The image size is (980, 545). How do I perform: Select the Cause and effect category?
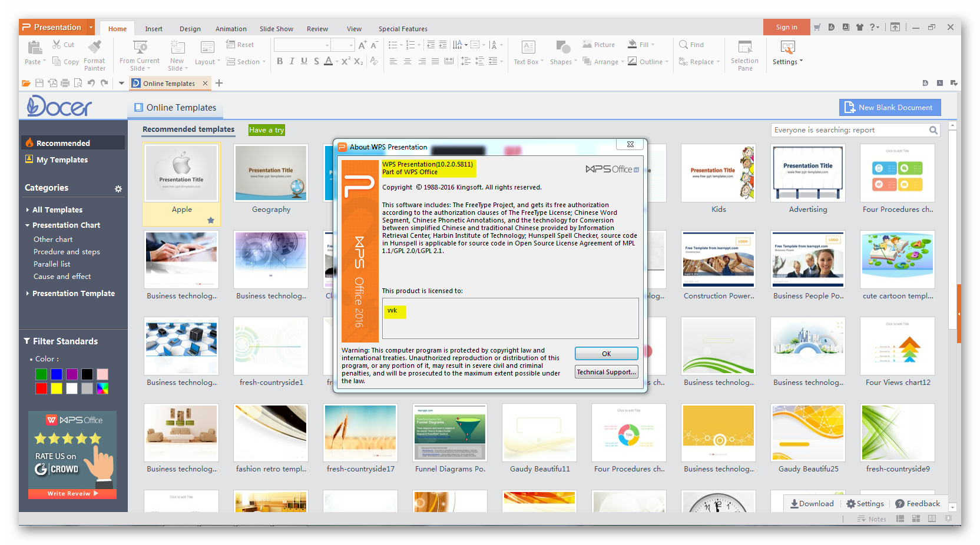62,276
